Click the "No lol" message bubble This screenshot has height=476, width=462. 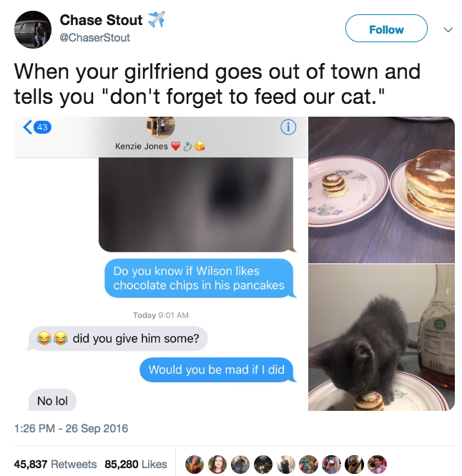[x=52, y=401]
